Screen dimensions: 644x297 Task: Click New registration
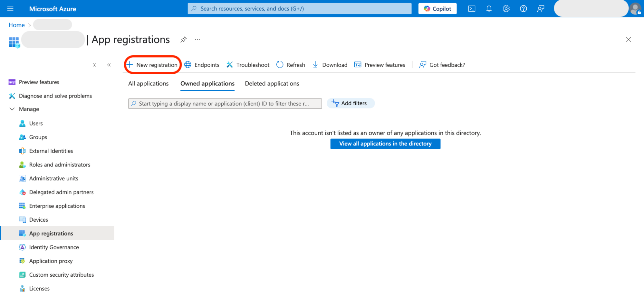click(x=152, y=65)
